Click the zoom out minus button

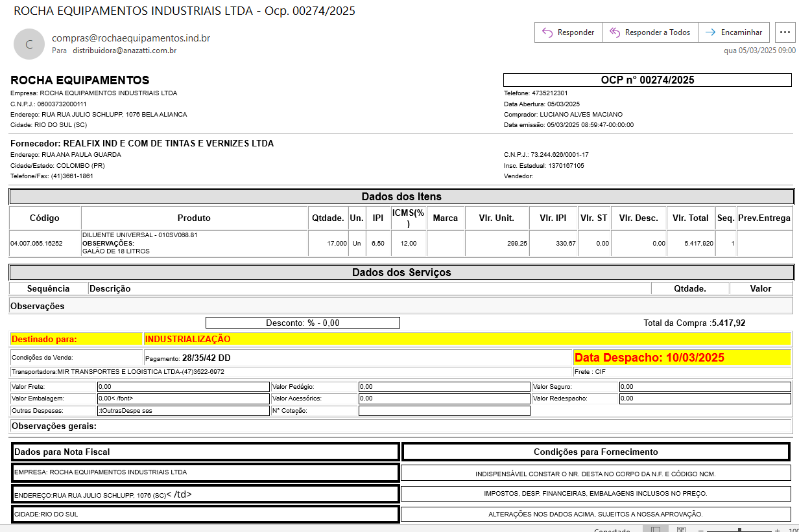[702, 530]
